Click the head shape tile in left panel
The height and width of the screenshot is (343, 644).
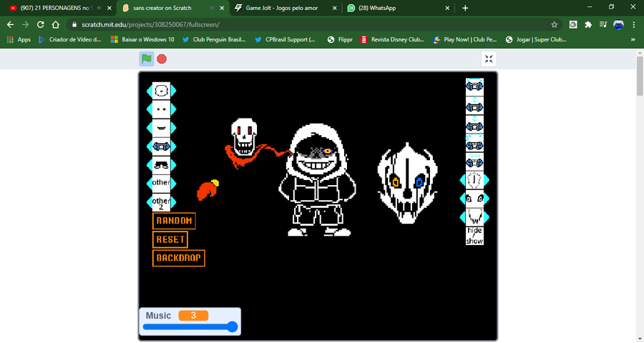[161, 91]
